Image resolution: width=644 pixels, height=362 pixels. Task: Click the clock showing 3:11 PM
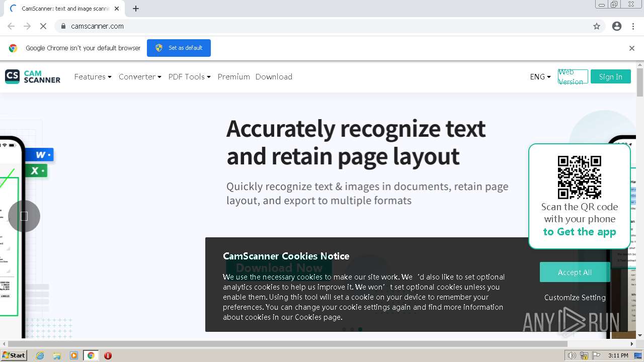coord(618,355)
